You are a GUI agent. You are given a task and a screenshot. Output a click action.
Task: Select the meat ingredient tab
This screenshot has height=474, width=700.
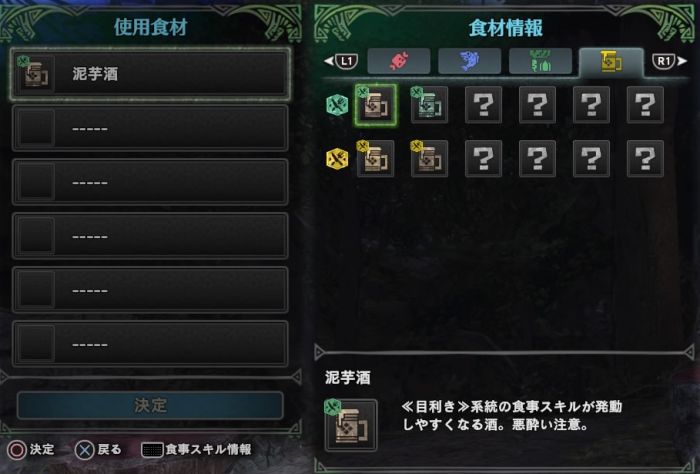click(x=399, y=61)
